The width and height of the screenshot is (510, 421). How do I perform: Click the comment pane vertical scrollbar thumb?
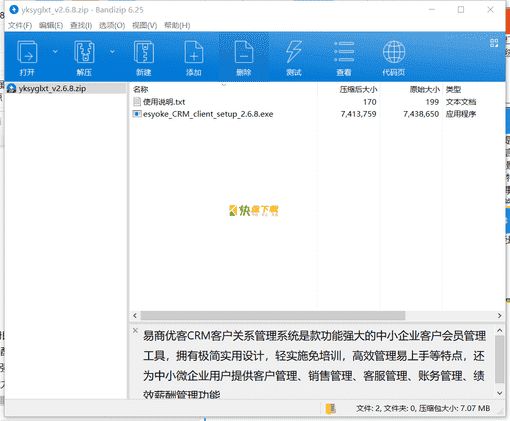499,359
